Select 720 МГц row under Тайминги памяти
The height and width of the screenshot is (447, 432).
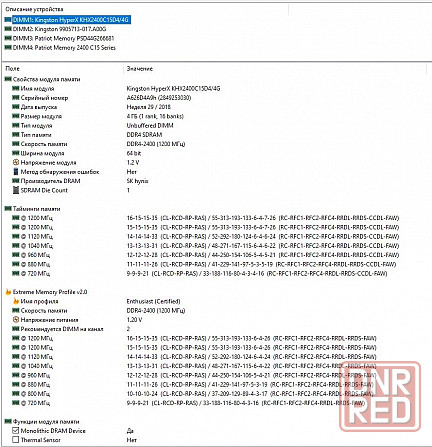200,273
